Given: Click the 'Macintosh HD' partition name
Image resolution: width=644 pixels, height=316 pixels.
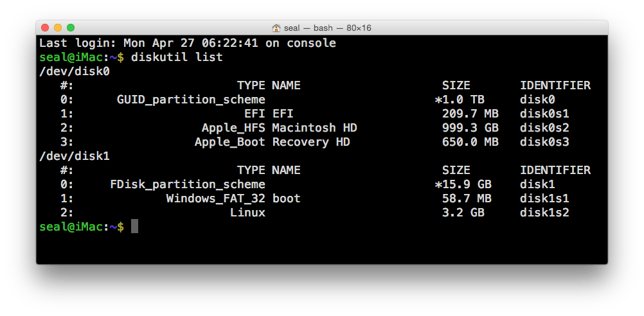Looking at the screenshot, I should 314,128.
